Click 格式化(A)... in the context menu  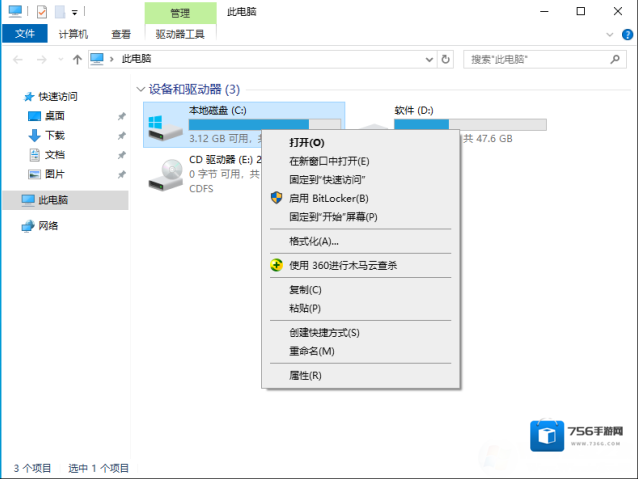tap(314, 241)
